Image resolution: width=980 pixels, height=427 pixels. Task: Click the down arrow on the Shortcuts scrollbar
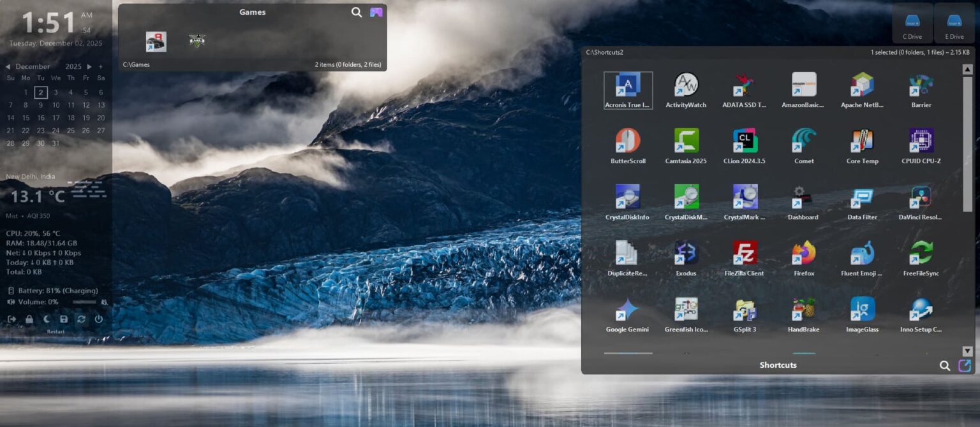click(x=967, y=350)
